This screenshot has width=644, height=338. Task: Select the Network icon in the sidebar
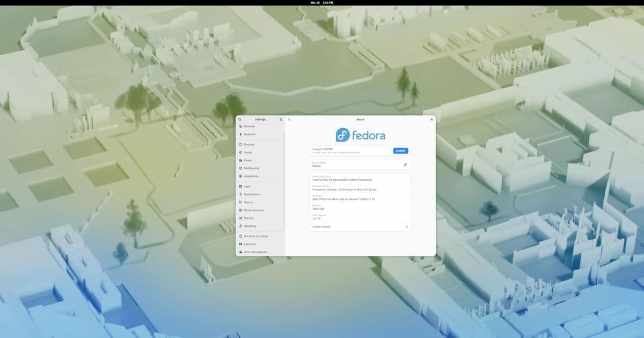coord(239,126)
